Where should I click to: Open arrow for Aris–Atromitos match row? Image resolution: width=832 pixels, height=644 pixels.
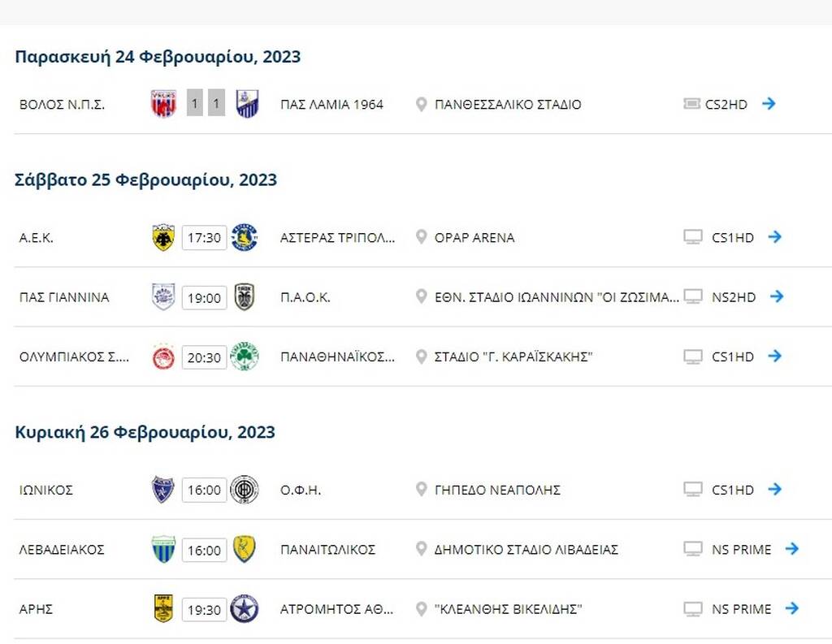tap(791, 608)
